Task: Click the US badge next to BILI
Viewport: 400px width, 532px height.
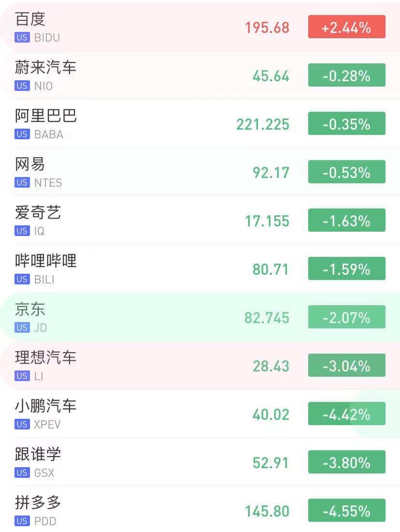Action: pos(22,280)
